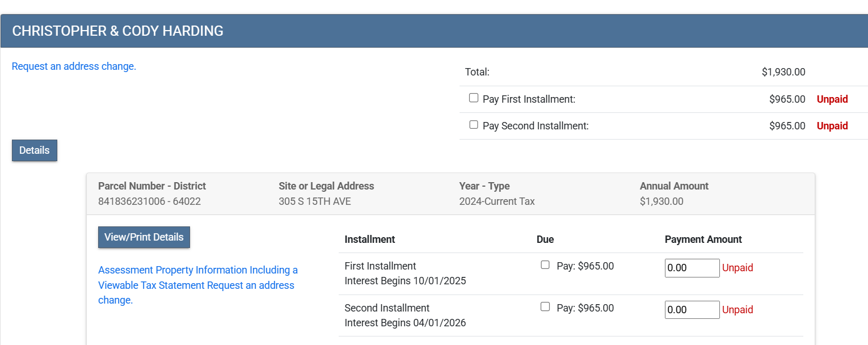Viewport: 868px width, 345px height.
Task: Focus the First Installment payment amount field
Action: [692, 268]
